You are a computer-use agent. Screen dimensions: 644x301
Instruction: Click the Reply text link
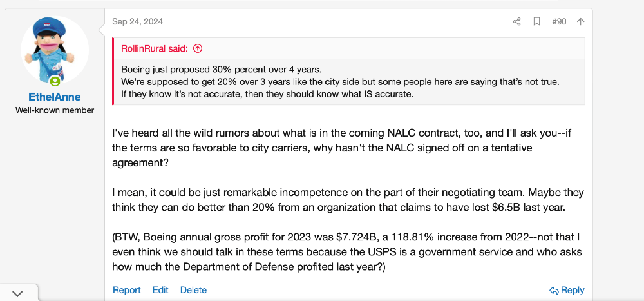(573, 290)
